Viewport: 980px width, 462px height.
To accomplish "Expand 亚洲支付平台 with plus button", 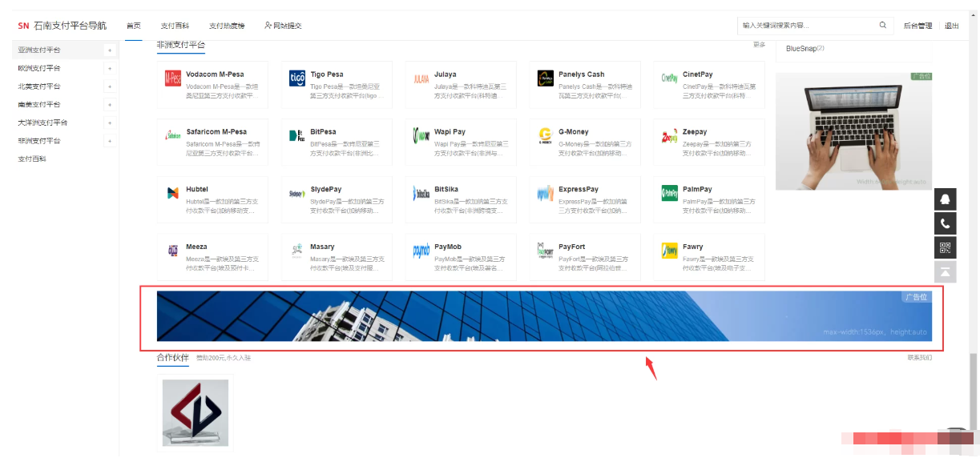I will point(110,50).
